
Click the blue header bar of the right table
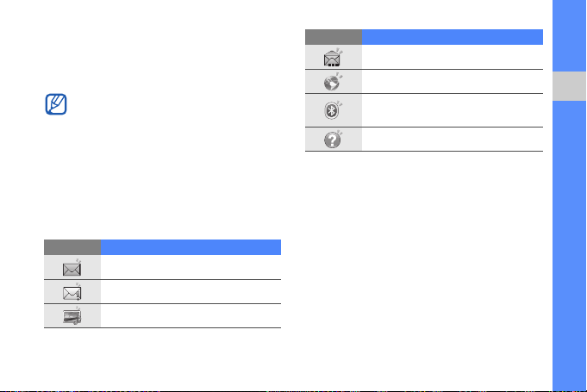point(453,37)
